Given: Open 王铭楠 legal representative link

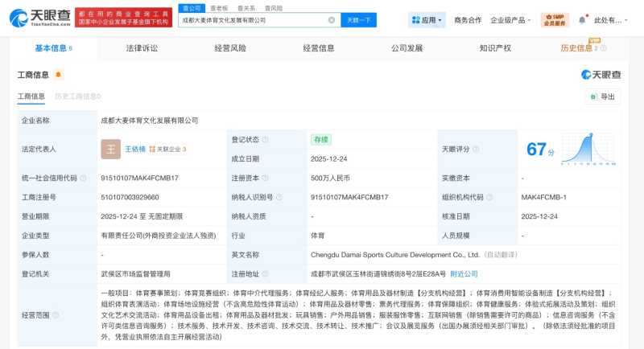Looking at the screenshot, I should pyautogui.click(x=135, y=150).
